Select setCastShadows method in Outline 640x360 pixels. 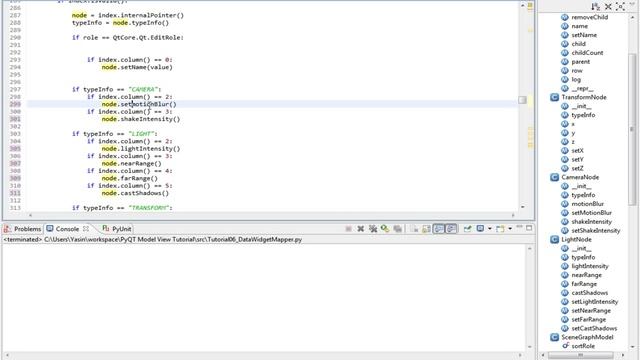(594, 328)
